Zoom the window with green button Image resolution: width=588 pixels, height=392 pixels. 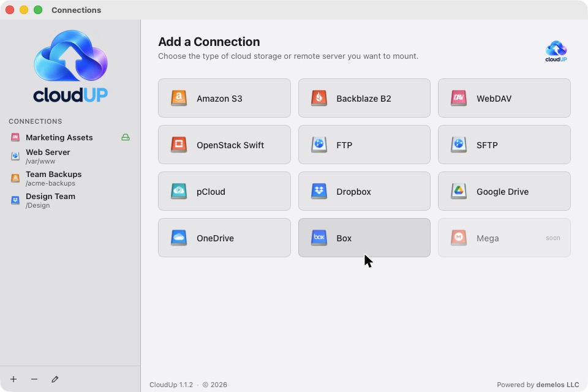tap(38, 10)
